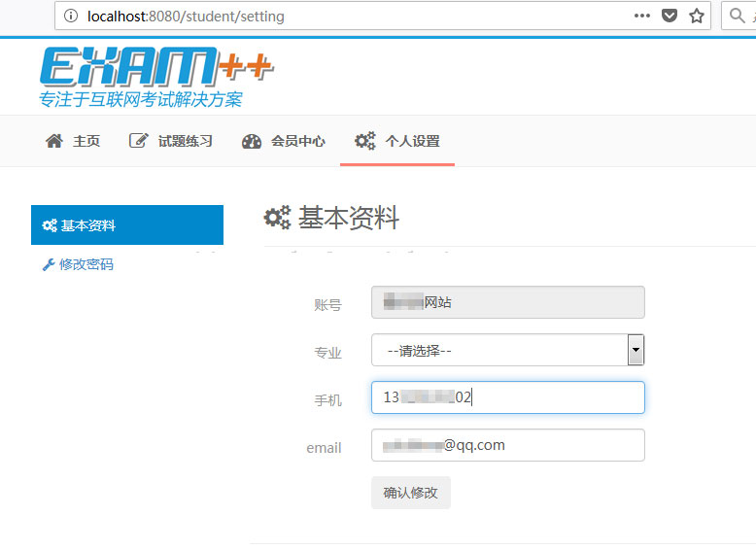The height and width of the screenshot is (550, 756).
Task: Click the dashboard gauge icon beside 会员中心
Action: click(x=252, y=141)
